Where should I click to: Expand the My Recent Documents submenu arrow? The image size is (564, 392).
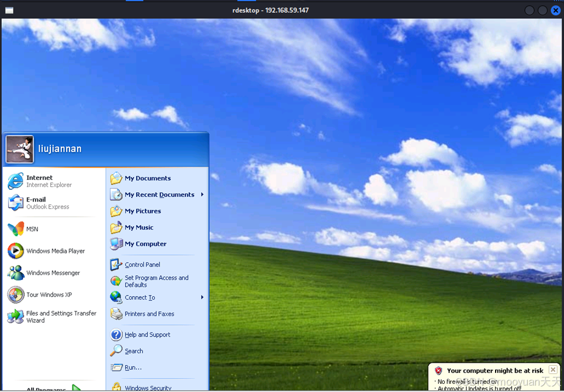pyautogui.click(x=202, y=195)
